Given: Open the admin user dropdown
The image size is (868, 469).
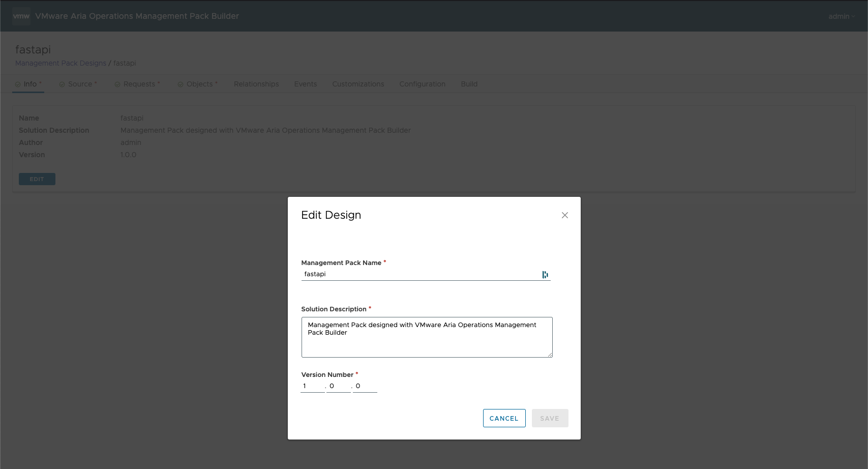Looking at the screenshot, I should tap(841, 16).
